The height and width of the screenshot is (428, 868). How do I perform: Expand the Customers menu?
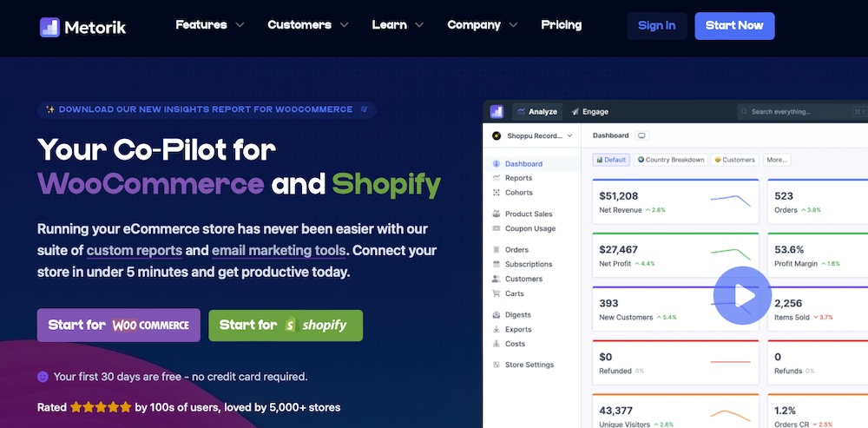(308, 25)
